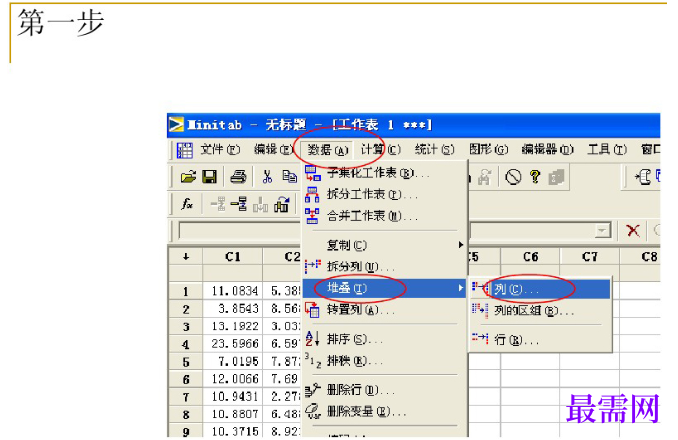The image size is (678, 440).
Task: Click the icon beside 转置列
Action: pyautogui.click(x=312, y=309)
